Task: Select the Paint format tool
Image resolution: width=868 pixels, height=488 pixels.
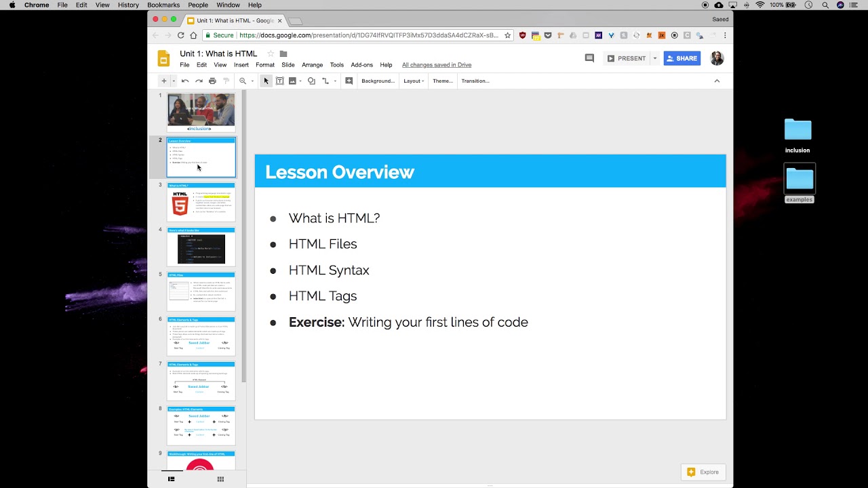Action: coord(226,81)
